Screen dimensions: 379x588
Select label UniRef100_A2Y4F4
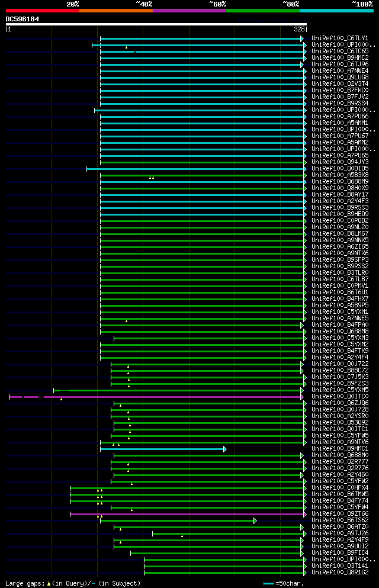[340, 358]
